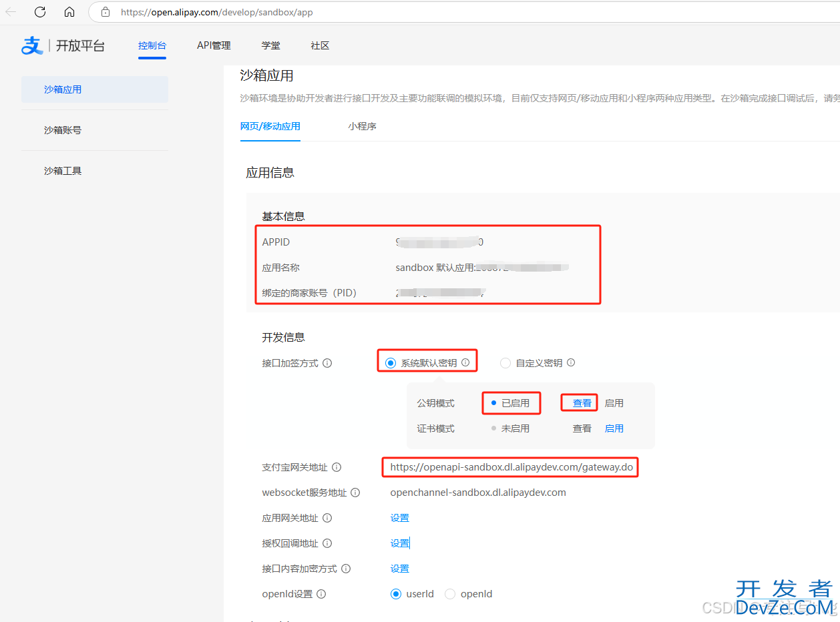Screen dimensions: 840x622
Task: Click info icon beside 接口加签方式
Action: coord(327,363)
